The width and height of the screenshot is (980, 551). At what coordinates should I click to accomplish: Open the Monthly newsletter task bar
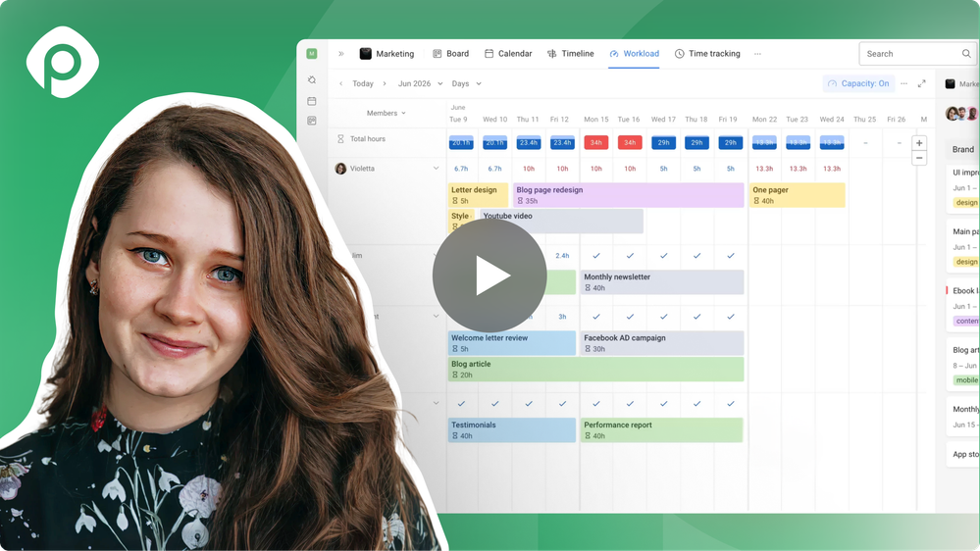662,281
